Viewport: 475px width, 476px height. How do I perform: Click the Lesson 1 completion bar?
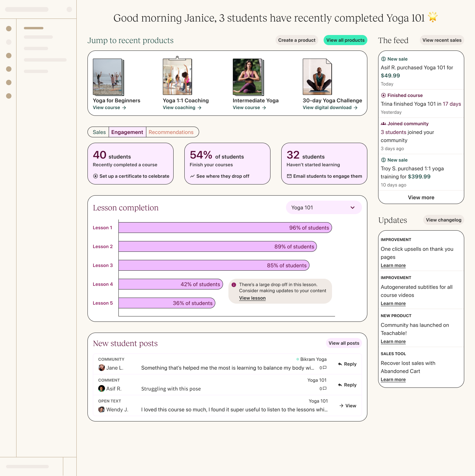tap(225, 228)
